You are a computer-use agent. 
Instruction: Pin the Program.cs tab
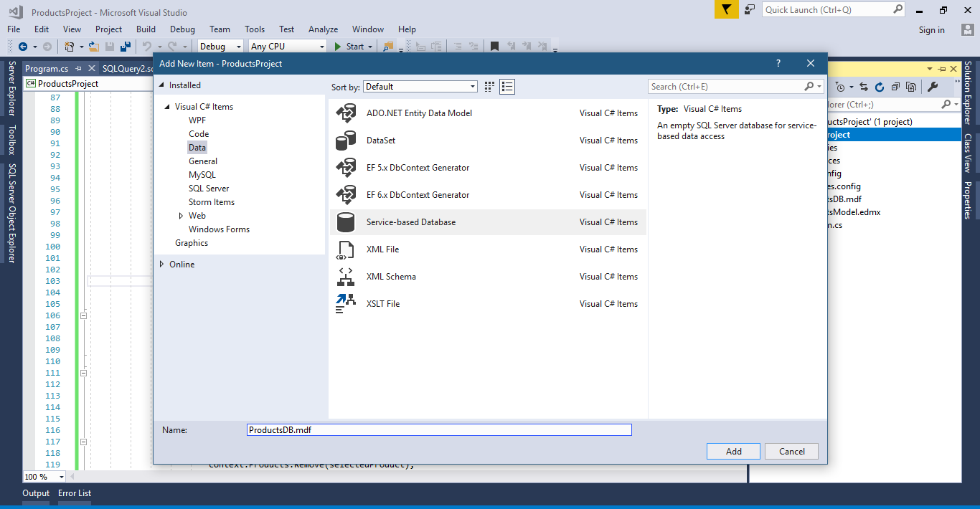79,69
